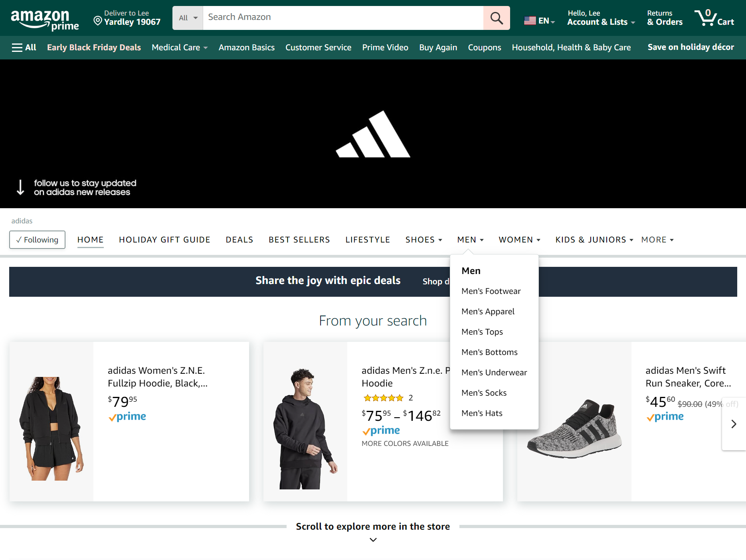Open the DEALS store tab
The width and height of the screenshot is (746, 560).
(239, 240)
